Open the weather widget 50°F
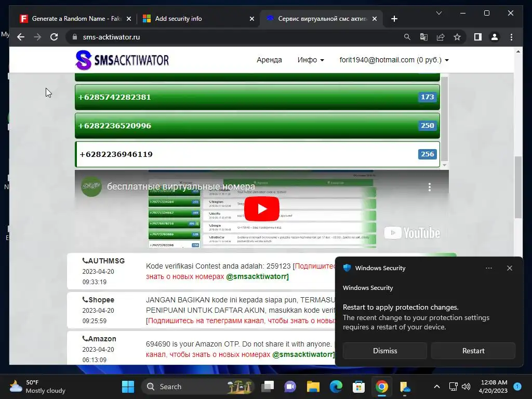532x399 pixels. coord(37,387)
